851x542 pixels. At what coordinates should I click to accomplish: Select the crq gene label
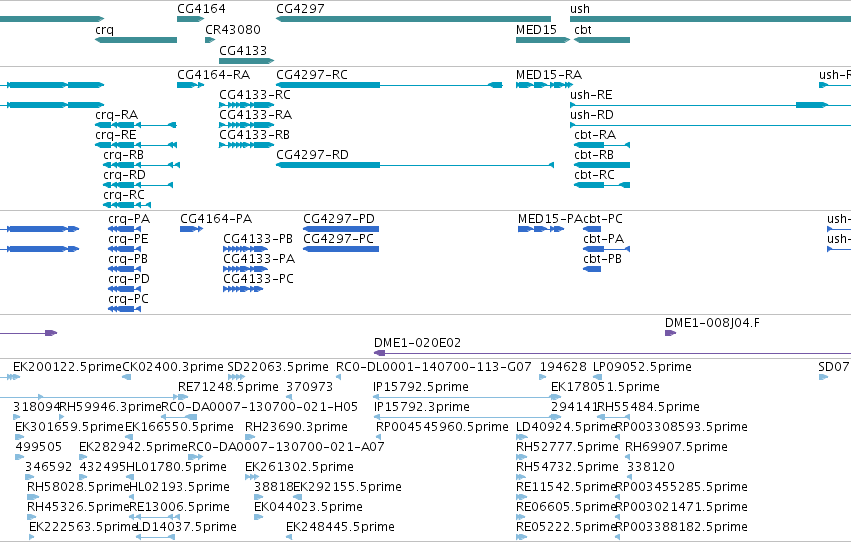click(x=105, y=29)
